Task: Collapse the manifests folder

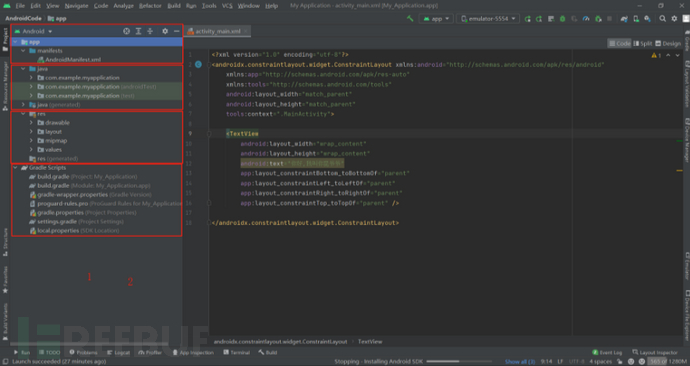Action: tap(23, 51)
